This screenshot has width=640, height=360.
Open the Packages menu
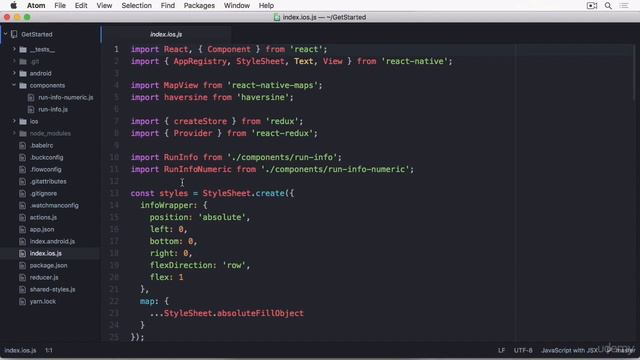pyautogui.click(x=199, y=5)
